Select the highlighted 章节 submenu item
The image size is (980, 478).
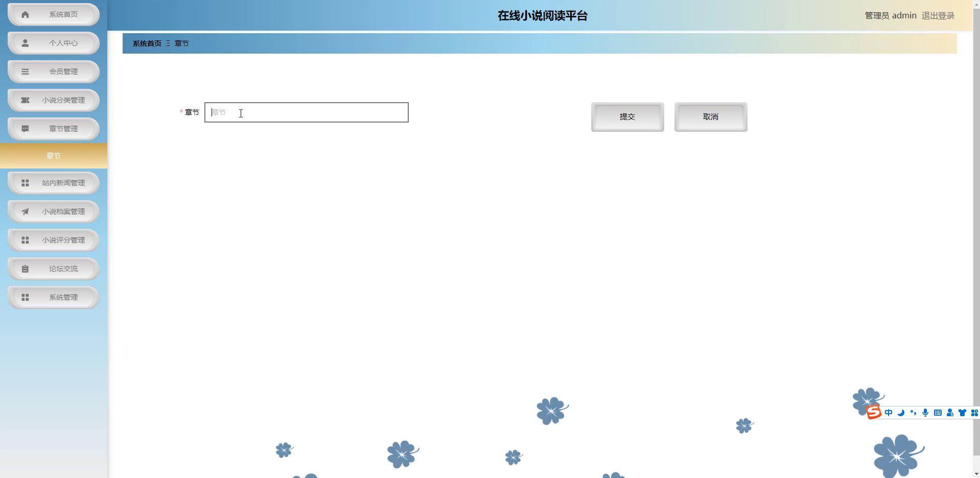(x=54, y=156)
